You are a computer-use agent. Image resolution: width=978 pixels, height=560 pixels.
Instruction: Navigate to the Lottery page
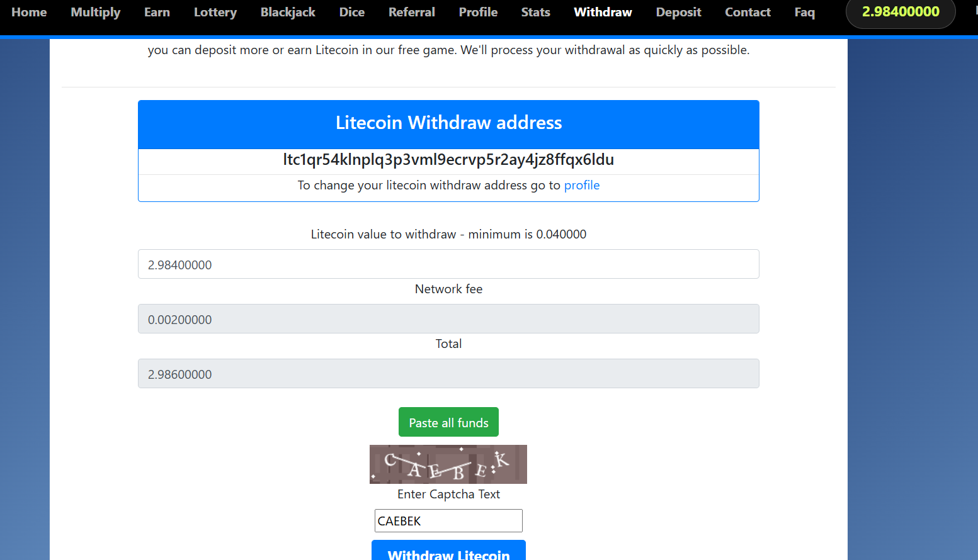(215, 13)
